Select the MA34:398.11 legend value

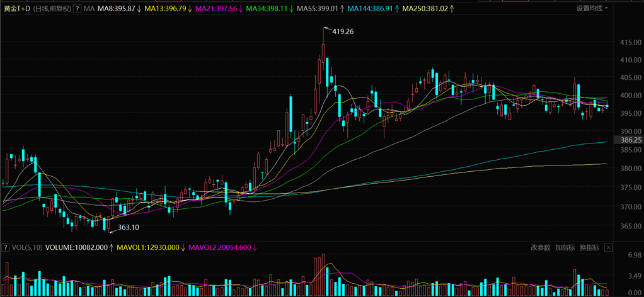click(x=266, y=9)
